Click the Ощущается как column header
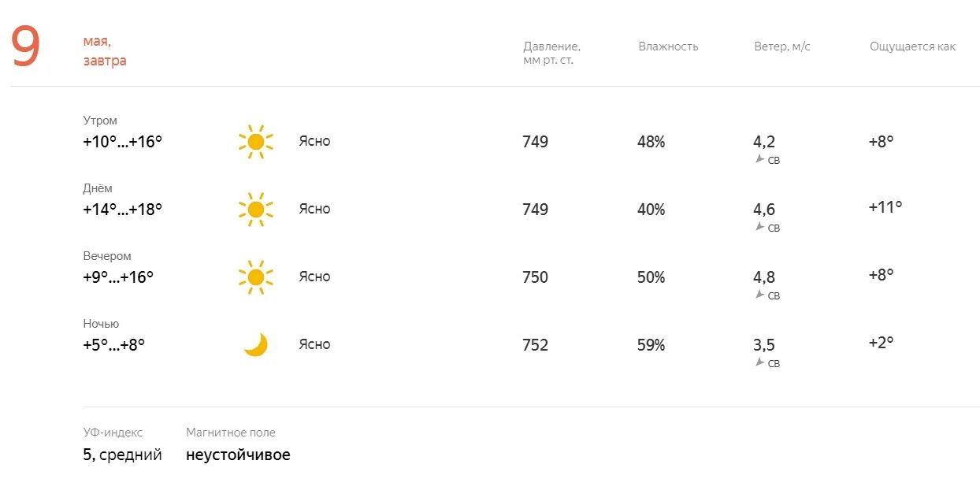 coord(912,46)
